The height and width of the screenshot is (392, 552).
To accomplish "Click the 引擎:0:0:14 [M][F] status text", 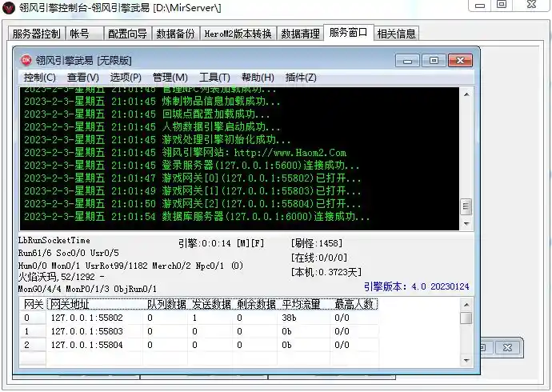I will pos(221,243).
